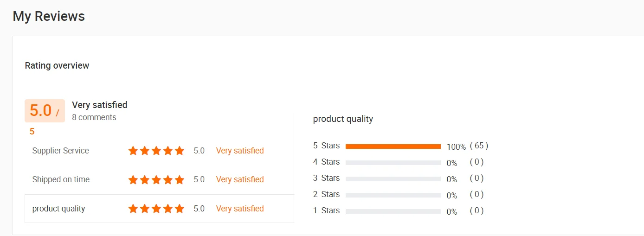
Task: Click the My Reviews page heading
Action: click(x=49, y=16)
